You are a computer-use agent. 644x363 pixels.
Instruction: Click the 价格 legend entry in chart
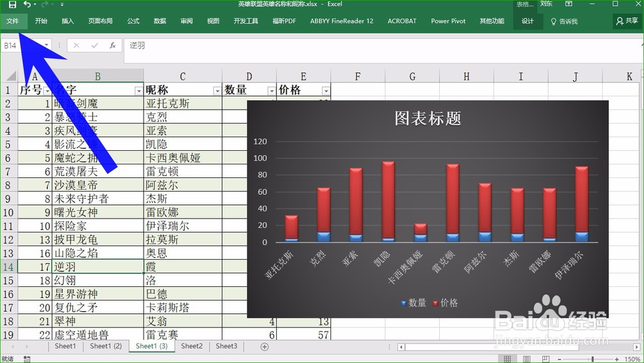[445, 303]
